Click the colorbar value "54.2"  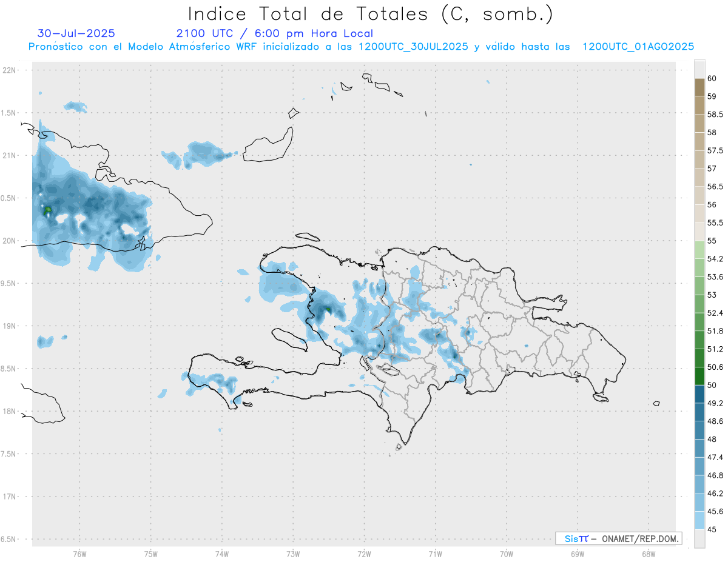(x=715, y=259)
